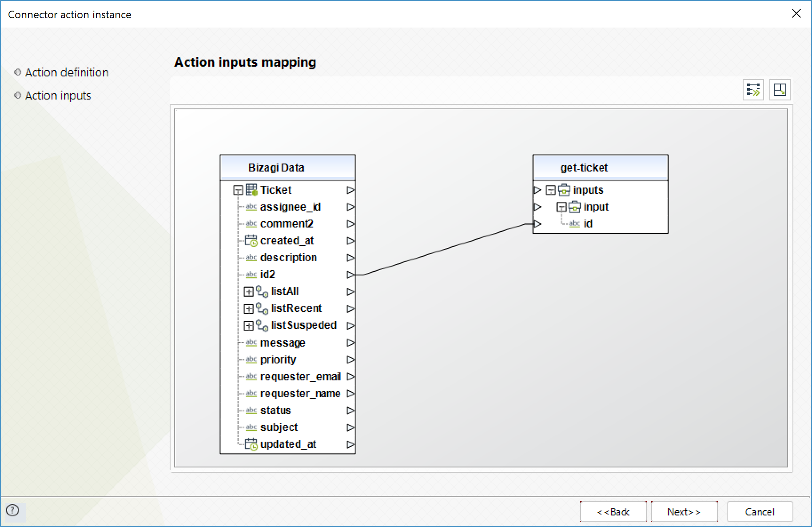The image size is (812, 527).
Task: Select the comment2 attribute text
Action: point(287,224)
